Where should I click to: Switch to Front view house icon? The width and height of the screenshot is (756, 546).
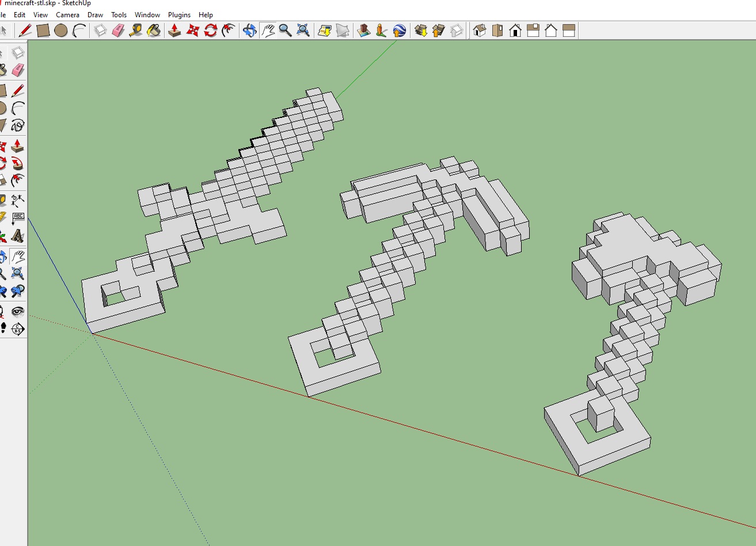click(x=515, y=30)
